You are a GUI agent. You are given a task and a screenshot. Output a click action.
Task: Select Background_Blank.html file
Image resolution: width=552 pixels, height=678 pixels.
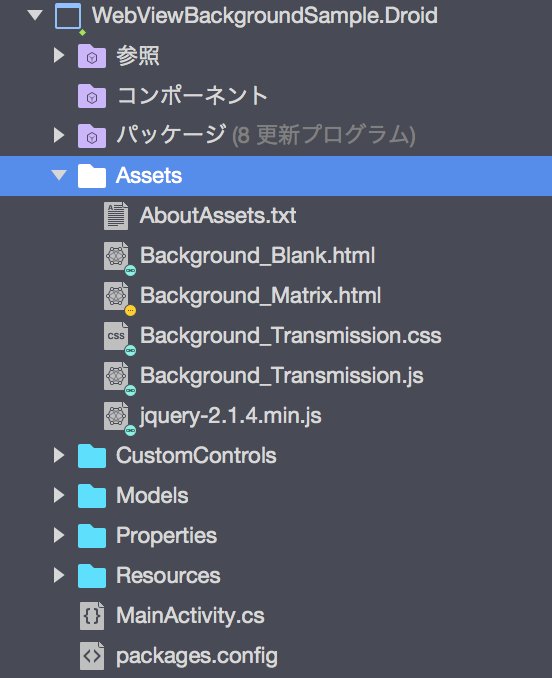coord(257,256)
